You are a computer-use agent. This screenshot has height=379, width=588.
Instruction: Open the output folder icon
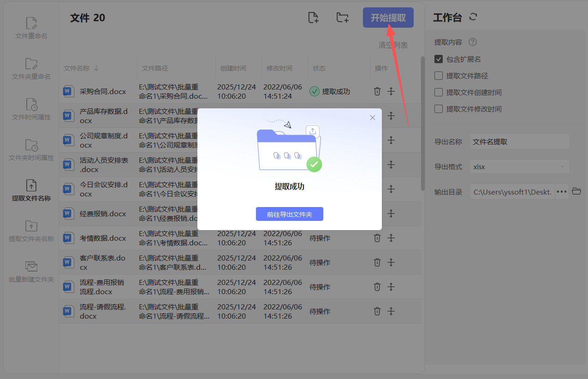tap(576, 191)
